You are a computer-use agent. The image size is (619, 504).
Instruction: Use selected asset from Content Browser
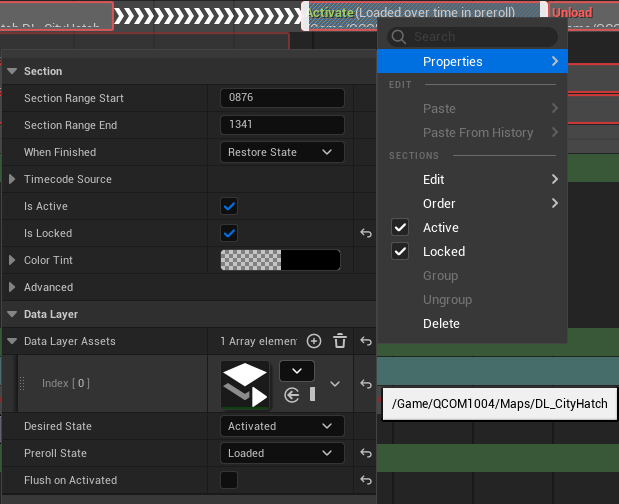click(x=292, y=395)
